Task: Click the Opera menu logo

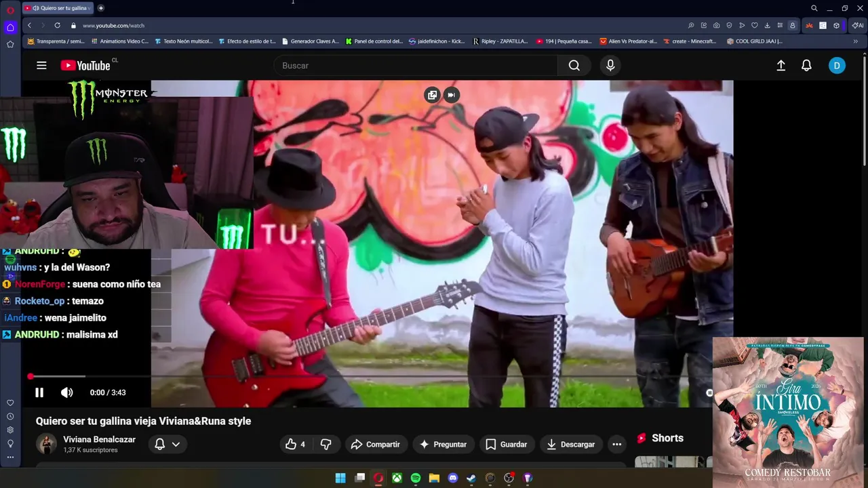Action: coord(10,9)
